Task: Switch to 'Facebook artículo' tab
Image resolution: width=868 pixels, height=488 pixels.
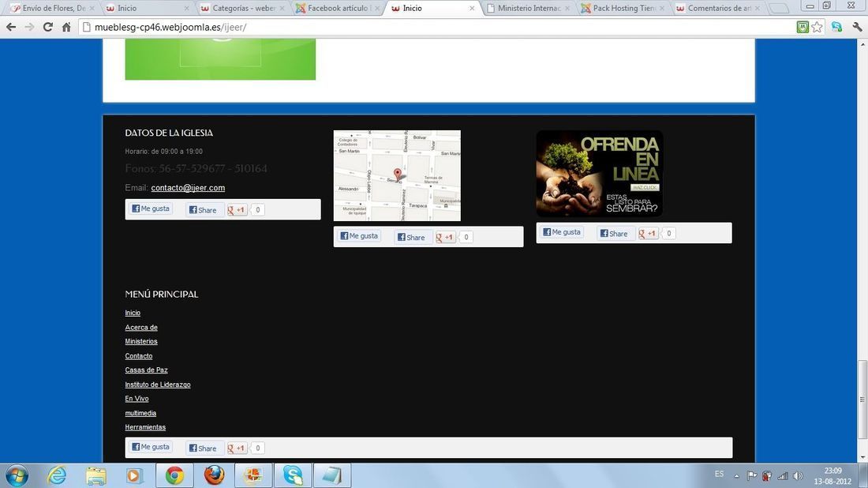Action: click(x=338, y=9)
